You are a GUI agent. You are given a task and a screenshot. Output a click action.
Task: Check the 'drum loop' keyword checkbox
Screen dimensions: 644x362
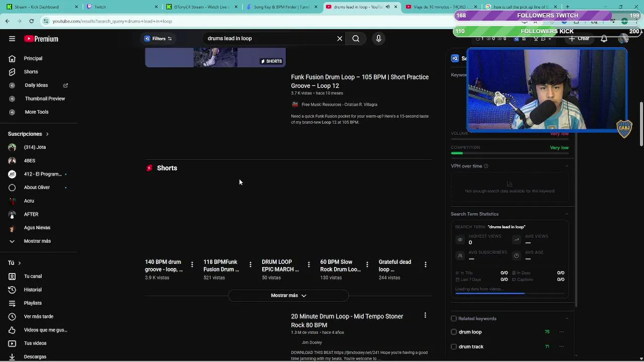pyautogui.click(x=454, y=332)
